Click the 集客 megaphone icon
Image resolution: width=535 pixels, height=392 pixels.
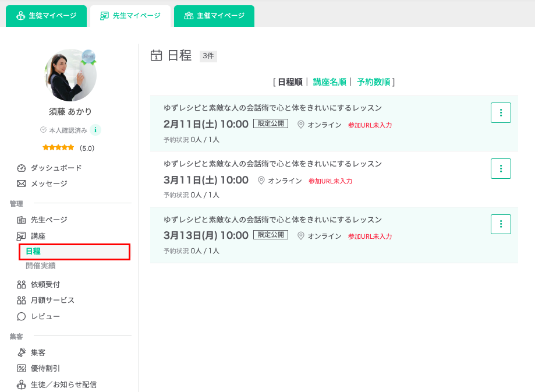22,352
